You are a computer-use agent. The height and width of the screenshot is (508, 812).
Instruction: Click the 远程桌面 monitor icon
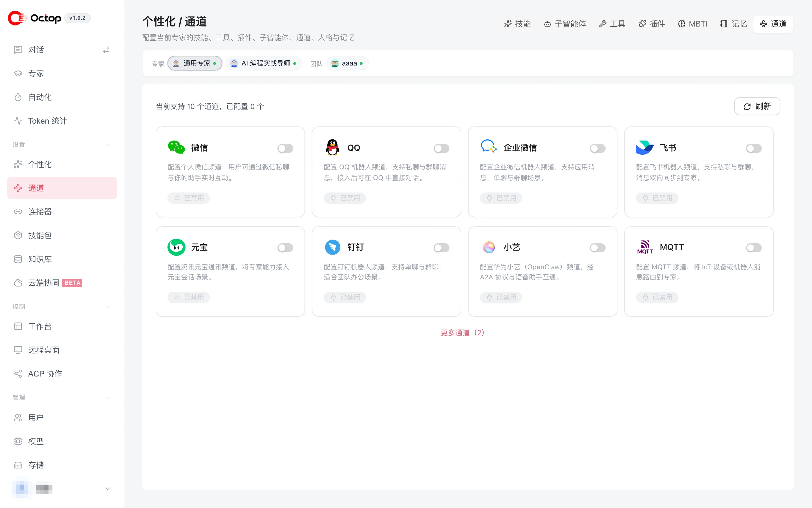pos(18,350)
